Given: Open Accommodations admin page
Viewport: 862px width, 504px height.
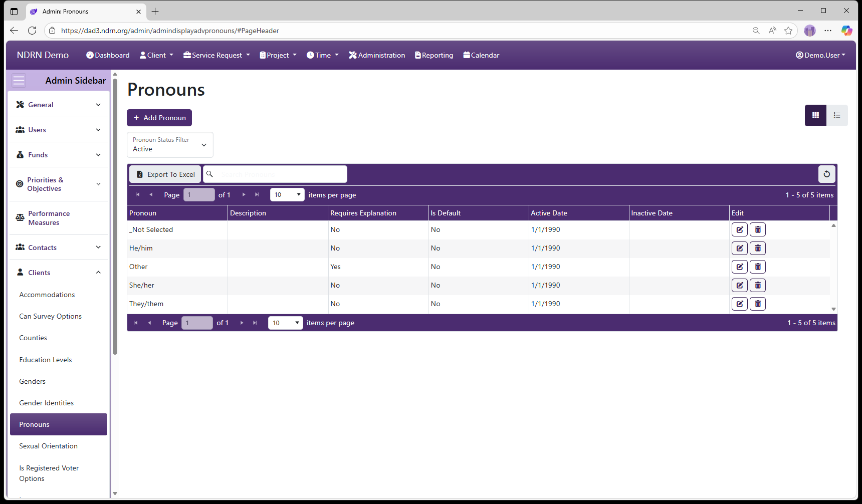Looking at the screenshot, I should (47, 295).
